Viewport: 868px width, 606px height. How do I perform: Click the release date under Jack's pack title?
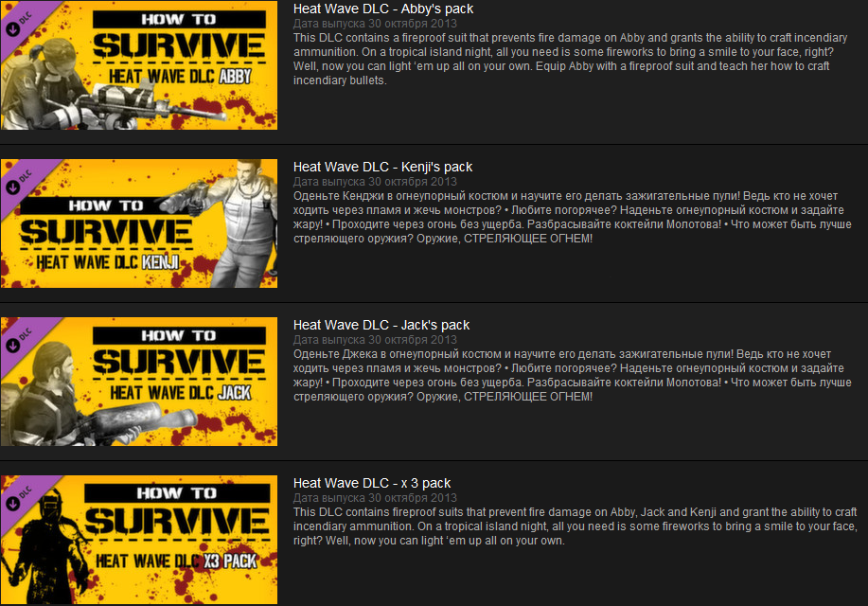375,340
